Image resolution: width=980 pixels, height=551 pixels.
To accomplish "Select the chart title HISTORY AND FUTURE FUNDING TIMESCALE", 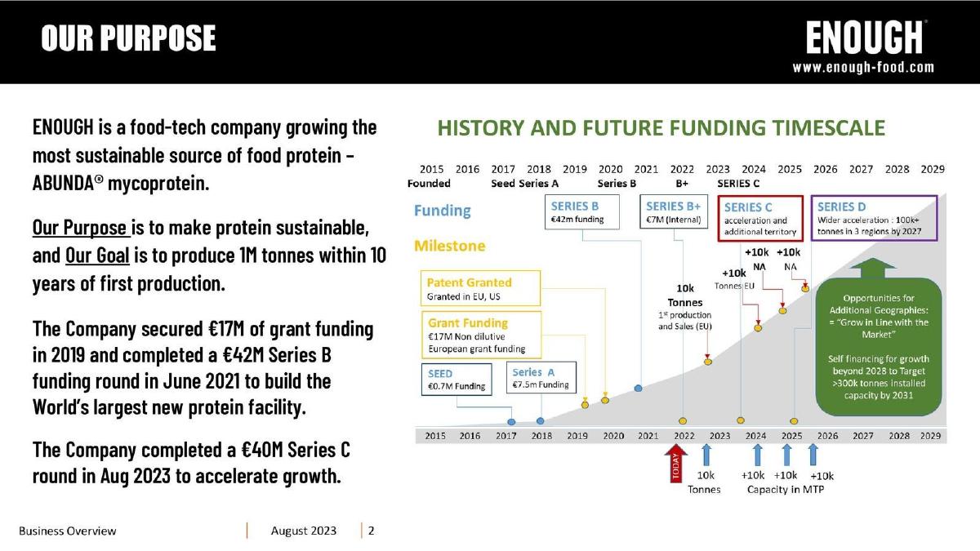I will pos(661,129).
